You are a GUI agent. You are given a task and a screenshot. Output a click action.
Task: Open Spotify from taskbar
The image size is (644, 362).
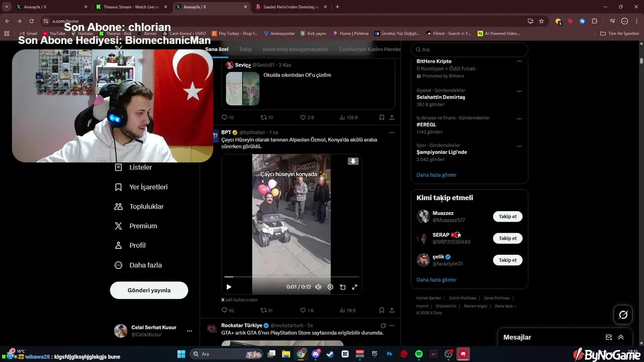click(x=419, y=354)
